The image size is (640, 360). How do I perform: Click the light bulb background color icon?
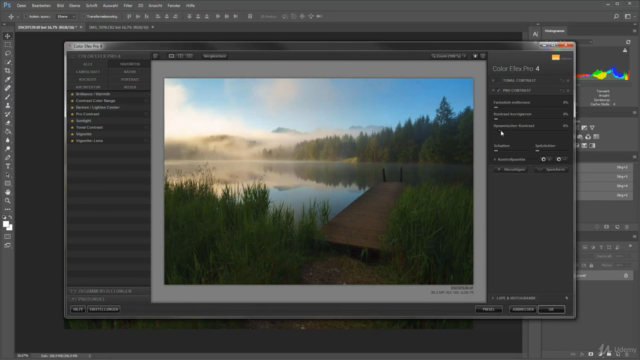point(475,56)
